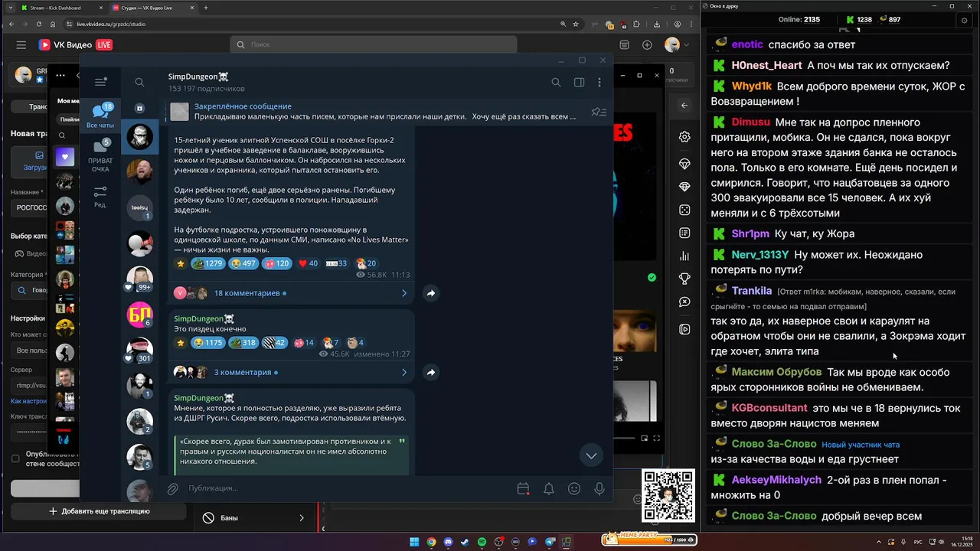Jump to bottom of channel chat
The height and width of the screenshot is (551, 980).
[591, 455]
